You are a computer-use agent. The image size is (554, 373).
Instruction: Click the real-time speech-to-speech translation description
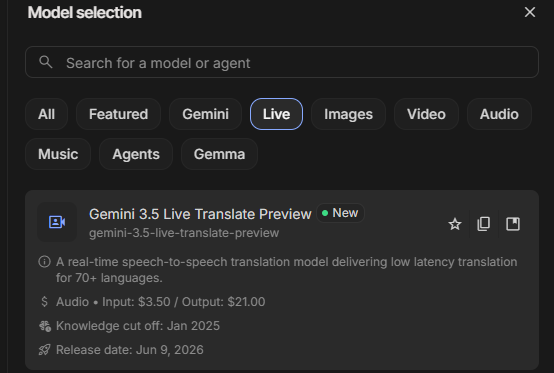pos(286,270)
